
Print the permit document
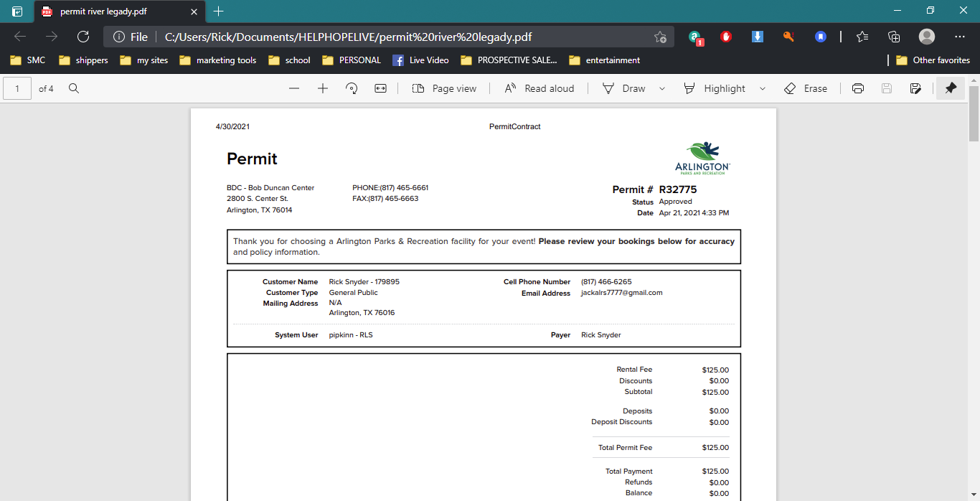(858, 88)
